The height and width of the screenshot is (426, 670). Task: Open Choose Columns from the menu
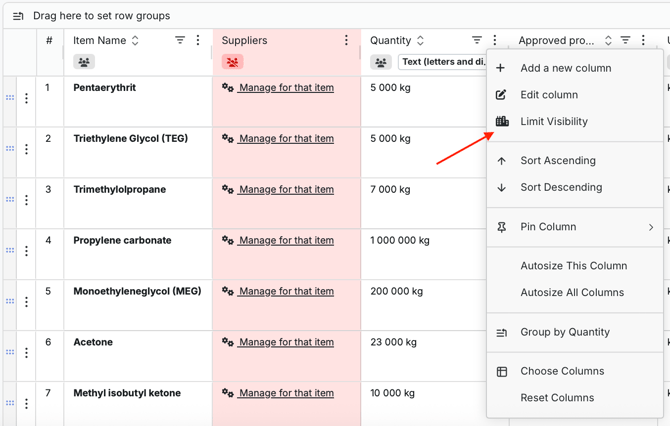tap(575, 371)
